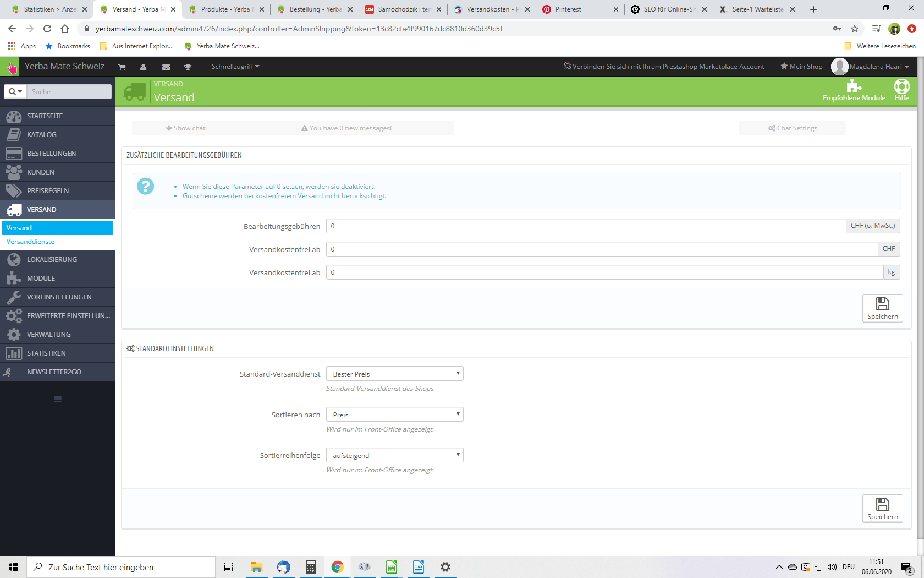Open Chat Settings
Viewport: 924px width, 578px height.
[x=793, y=128]
